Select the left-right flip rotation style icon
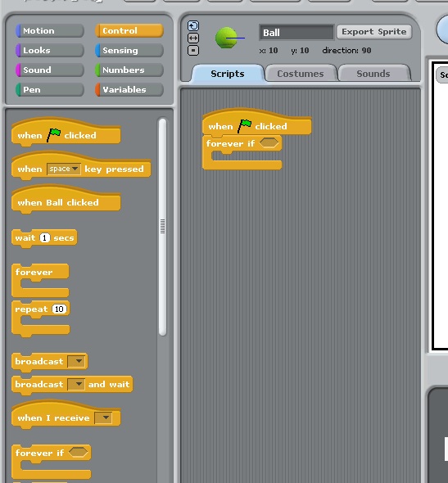This screenshot has width=448, height=483. 193,38
